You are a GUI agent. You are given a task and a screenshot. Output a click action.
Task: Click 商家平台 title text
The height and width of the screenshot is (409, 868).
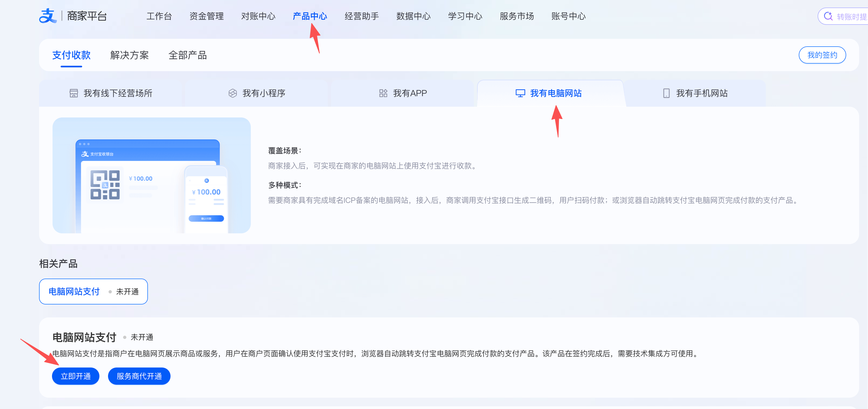[87, 16]
